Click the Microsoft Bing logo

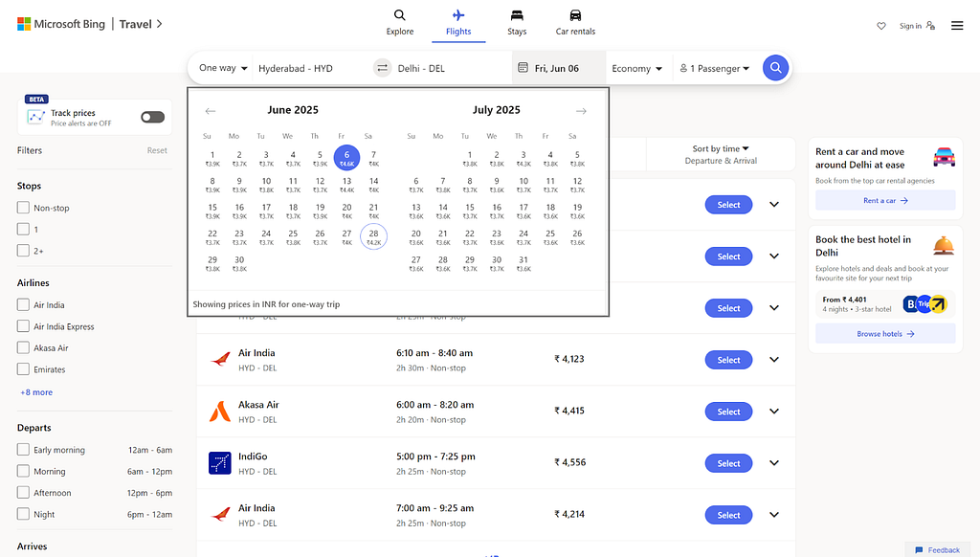click(60, 24)
